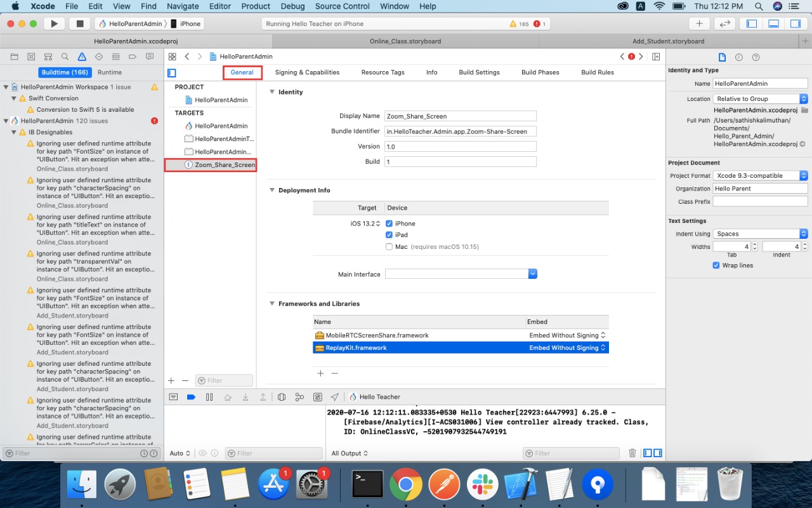Collapse the Identity section
812x508 pixels.
272,92
